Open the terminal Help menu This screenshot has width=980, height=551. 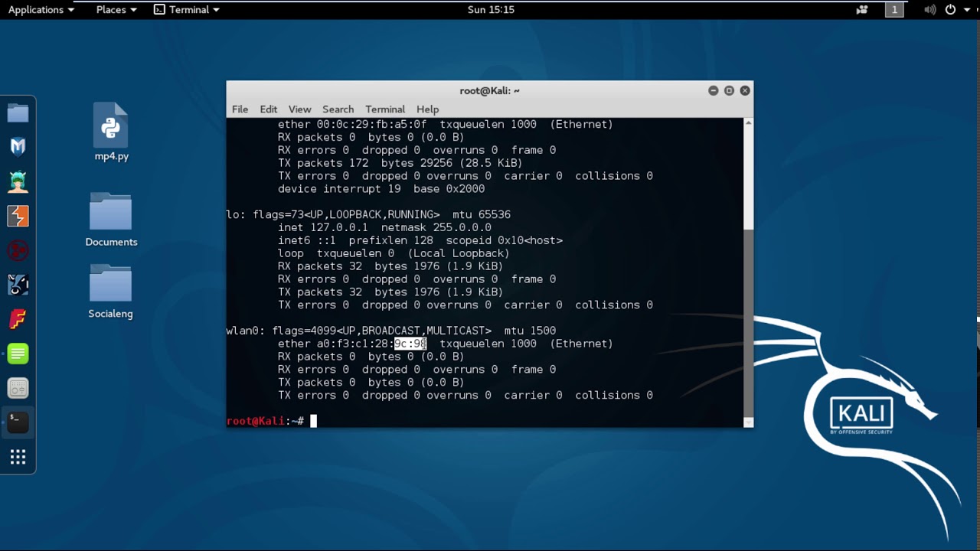pos(427,109)
